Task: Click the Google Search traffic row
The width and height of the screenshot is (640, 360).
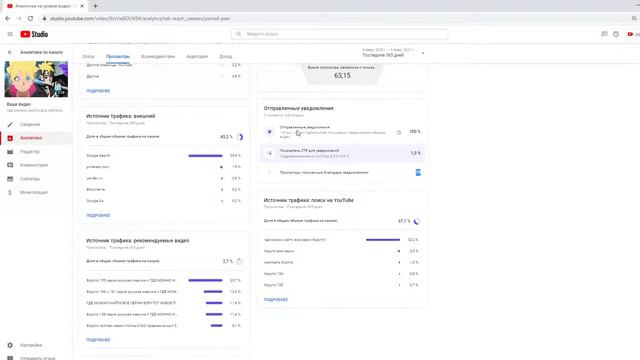Action: 164,156
